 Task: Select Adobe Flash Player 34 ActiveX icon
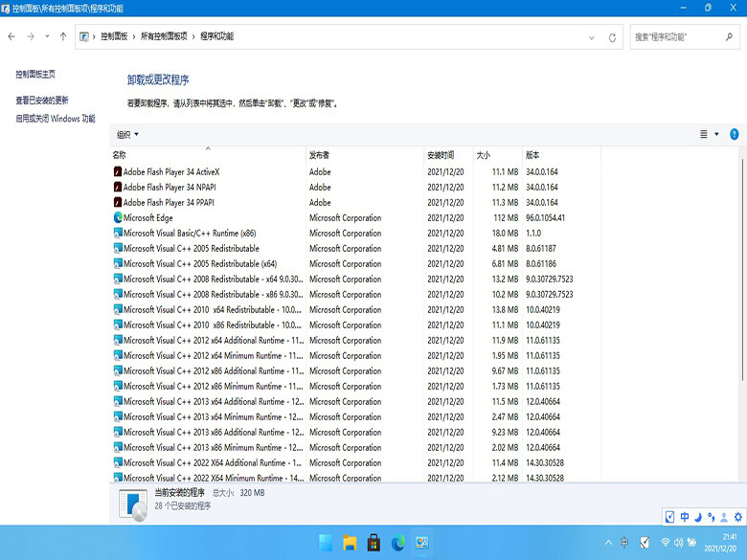(118, 172)
